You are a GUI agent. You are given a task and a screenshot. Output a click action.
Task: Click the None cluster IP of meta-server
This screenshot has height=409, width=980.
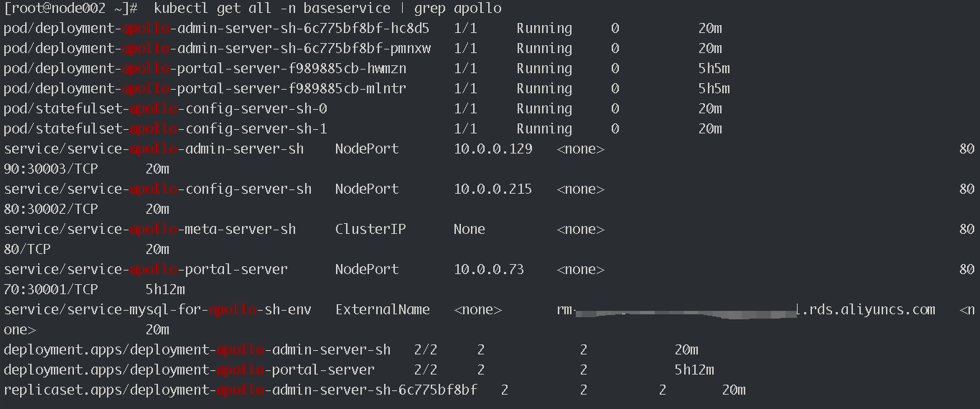click(x=470, y=230)
